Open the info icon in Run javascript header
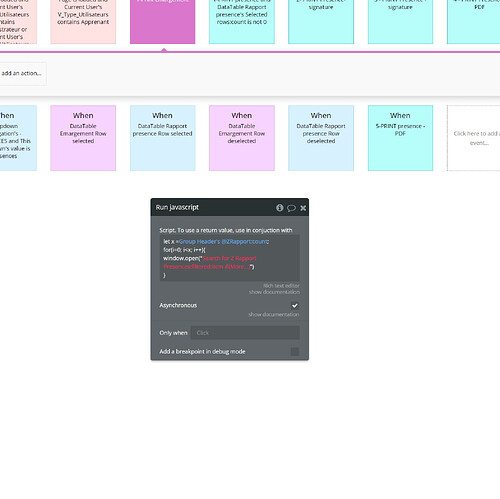Screen dimensions: 500x499 279,208
